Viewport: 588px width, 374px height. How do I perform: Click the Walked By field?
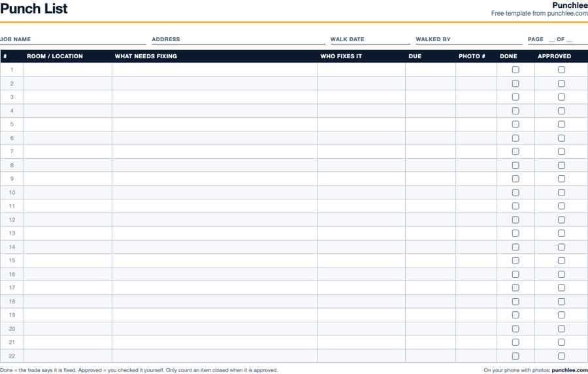point(469,40)
